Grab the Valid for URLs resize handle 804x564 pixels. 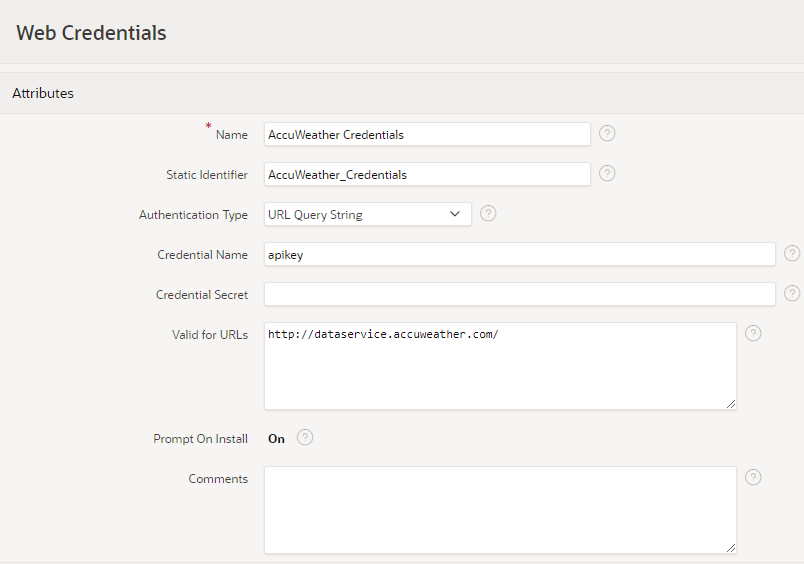pyautogui.click(x=731, y=405)
